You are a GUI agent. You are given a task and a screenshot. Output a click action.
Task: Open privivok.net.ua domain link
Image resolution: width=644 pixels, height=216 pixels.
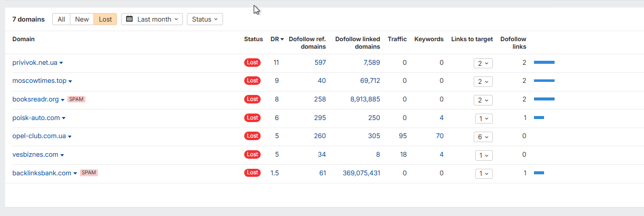tap(35, 63)
